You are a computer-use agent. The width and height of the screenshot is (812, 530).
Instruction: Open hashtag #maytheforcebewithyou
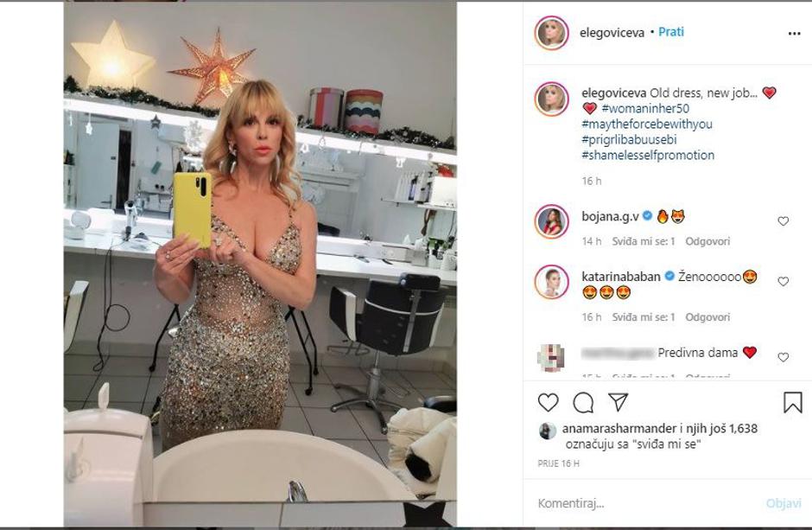click(647, 124)
